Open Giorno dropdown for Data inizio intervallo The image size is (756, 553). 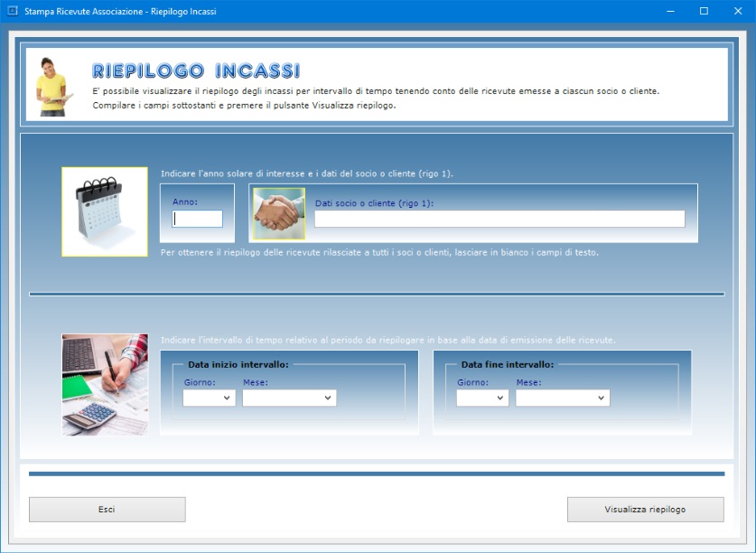[x=210, y=398]
